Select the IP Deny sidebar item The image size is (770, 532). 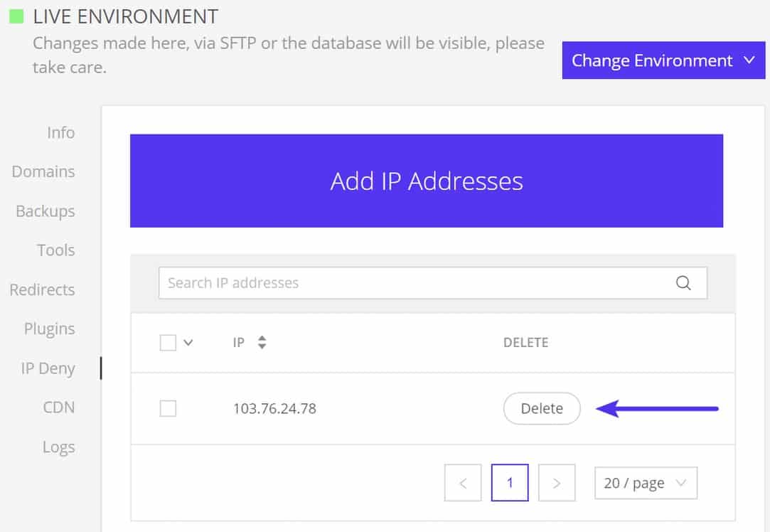coord(48,368)
